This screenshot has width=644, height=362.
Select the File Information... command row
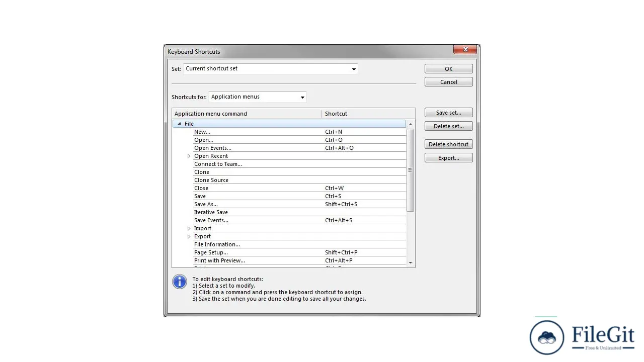point(299,244)
